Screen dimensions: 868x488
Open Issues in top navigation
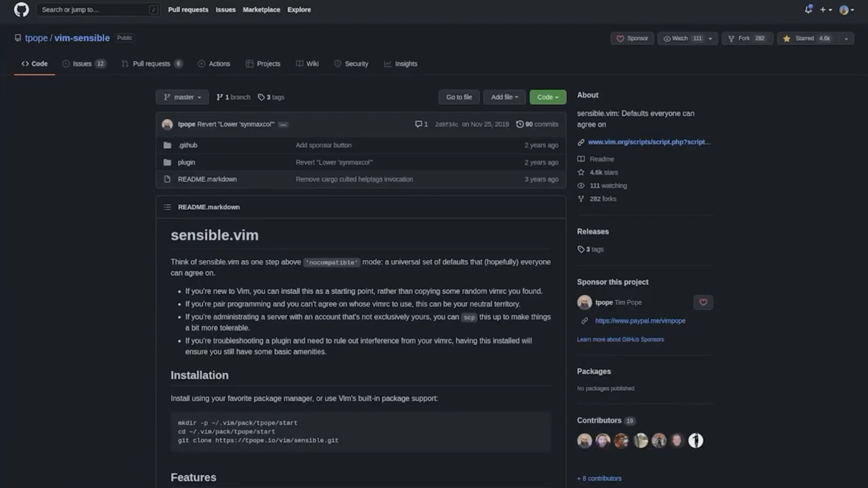point(225,10)
